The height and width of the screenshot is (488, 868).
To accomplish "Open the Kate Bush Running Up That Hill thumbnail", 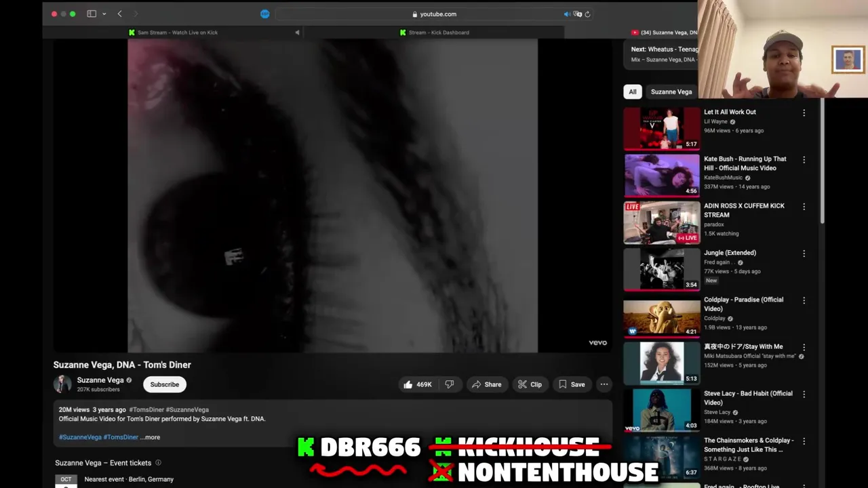I will pyautogui.click(x=662, y=175).
